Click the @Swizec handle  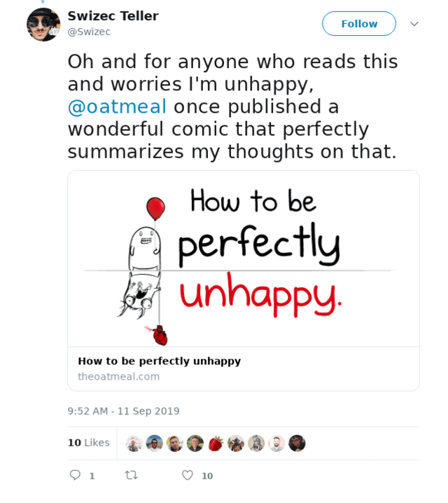click(x=89, y=32)
